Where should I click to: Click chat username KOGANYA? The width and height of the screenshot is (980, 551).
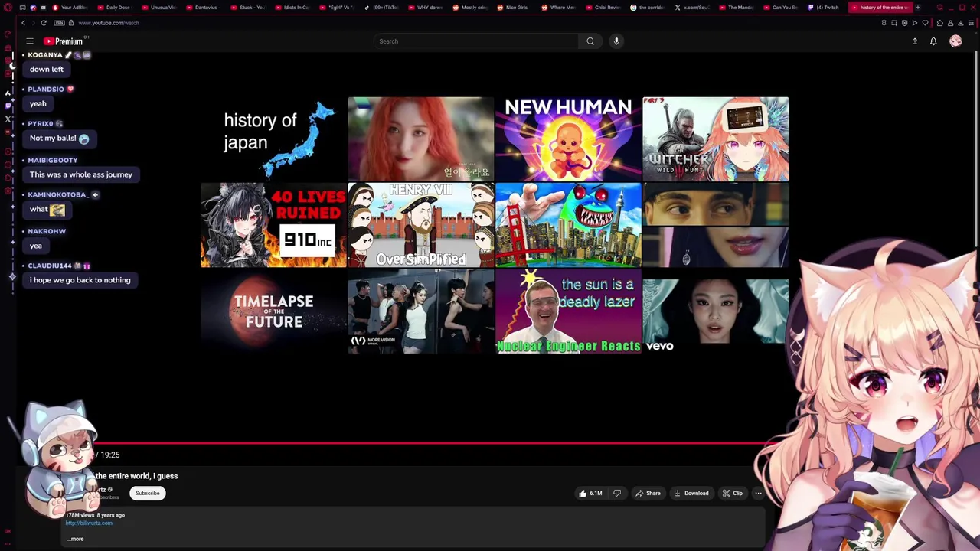[x=45, y=55]
